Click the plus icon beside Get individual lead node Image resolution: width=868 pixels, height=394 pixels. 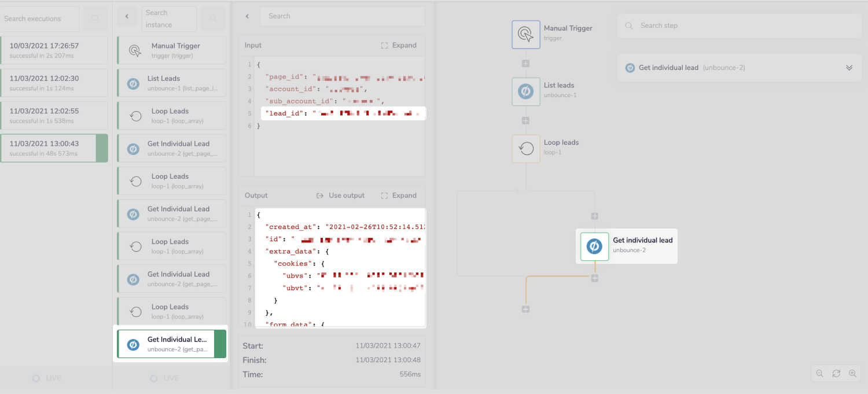(x=594, y=278)
